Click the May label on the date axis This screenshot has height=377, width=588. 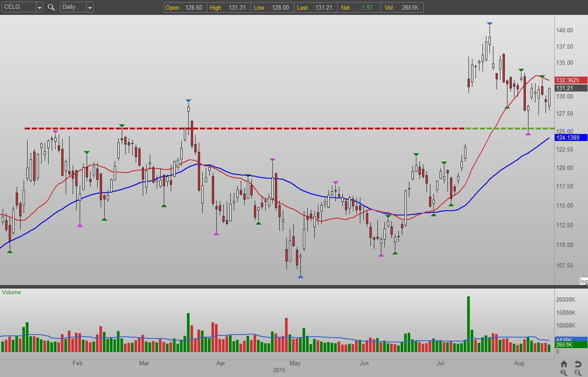(295, 363)
